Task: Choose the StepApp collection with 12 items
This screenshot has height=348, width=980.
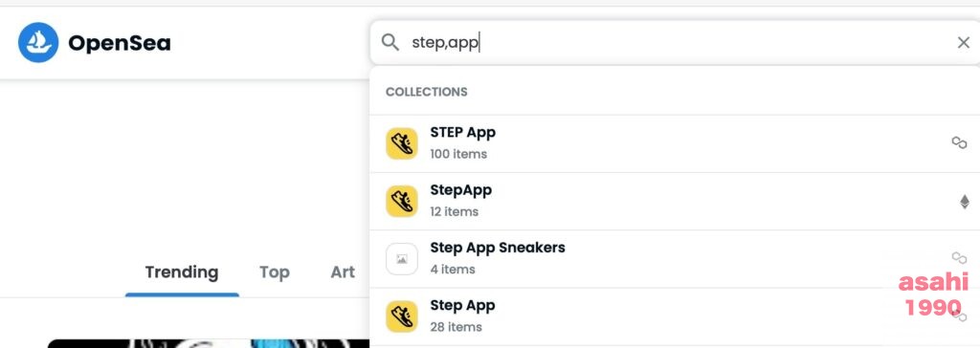Action: 675,201
